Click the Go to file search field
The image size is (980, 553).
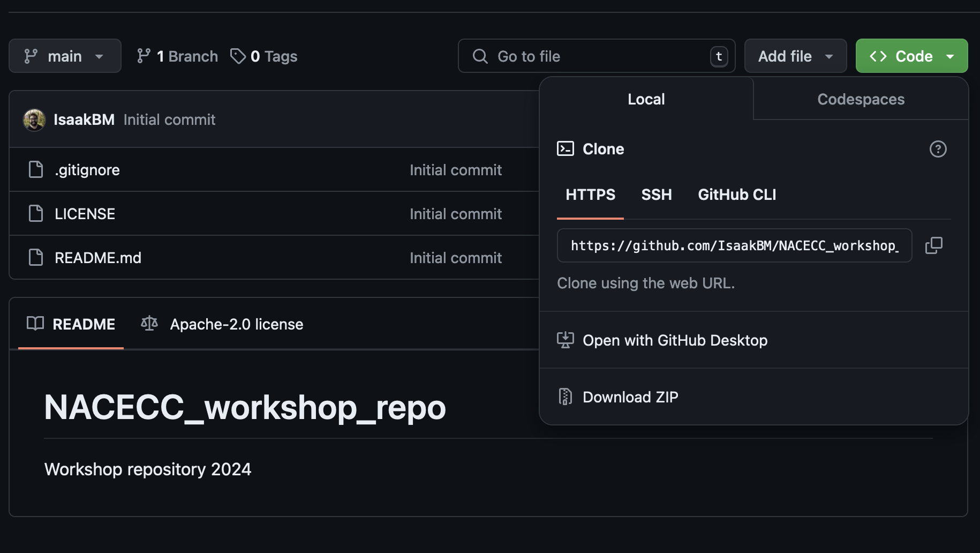coord(596,56)
